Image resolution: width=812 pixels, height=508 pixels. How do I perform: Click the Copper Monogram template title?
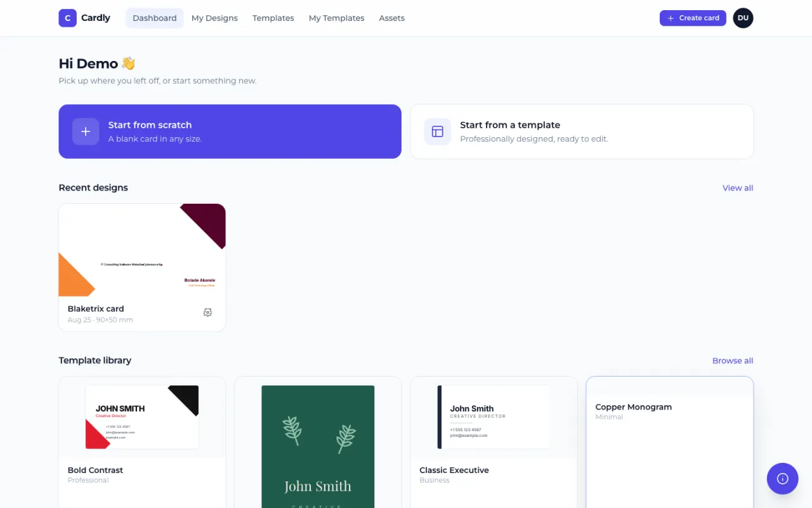(634, 407)
